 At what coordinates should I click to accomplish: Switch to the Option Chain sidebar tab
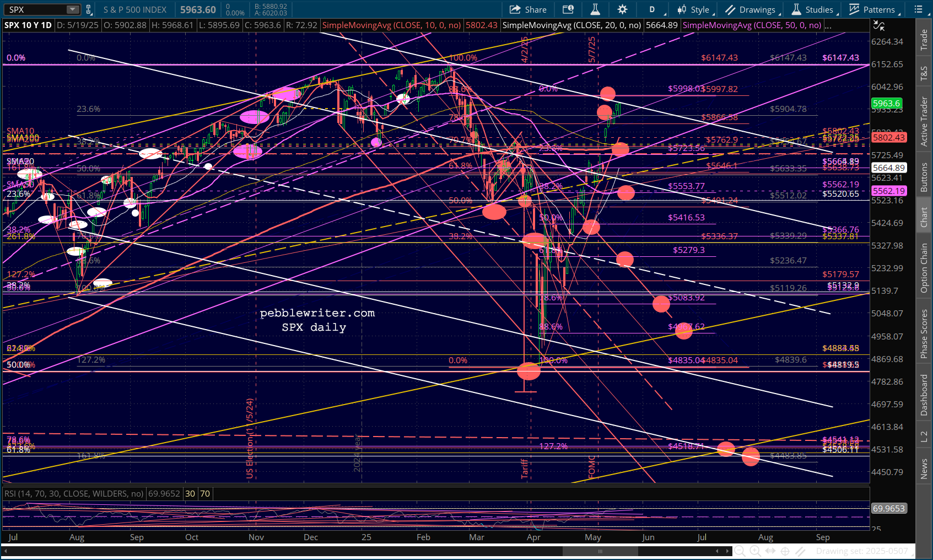(x=924, y=268)
